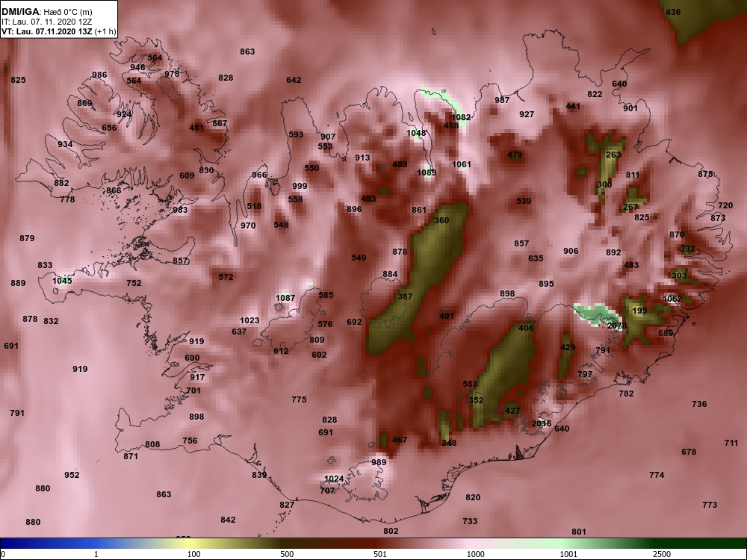Click the map value "752"
Image resolution: width=747 pixels, height=560 pixels.
pos(134,283)
